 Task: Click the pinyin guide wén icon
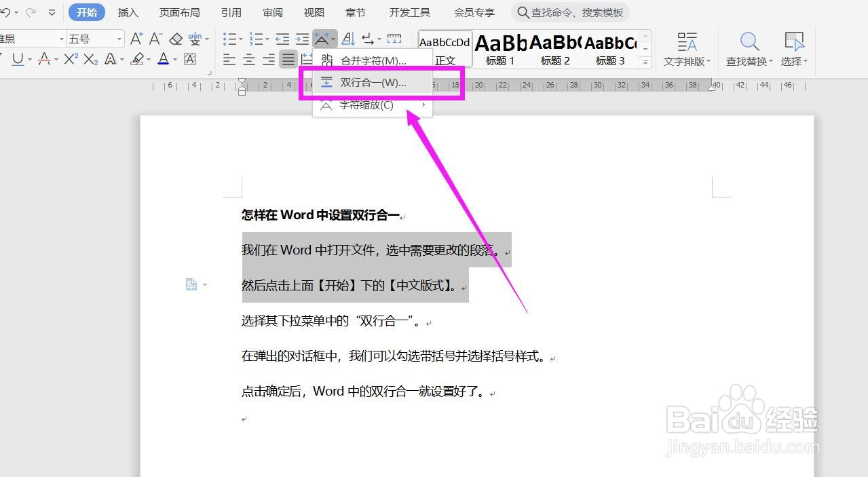pos(195,38)
